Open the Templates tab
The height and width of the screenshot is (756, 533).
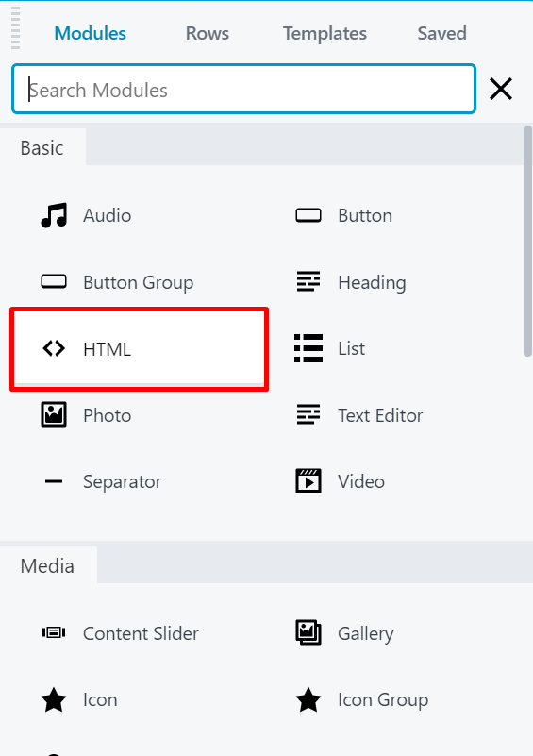click(325, 33)
